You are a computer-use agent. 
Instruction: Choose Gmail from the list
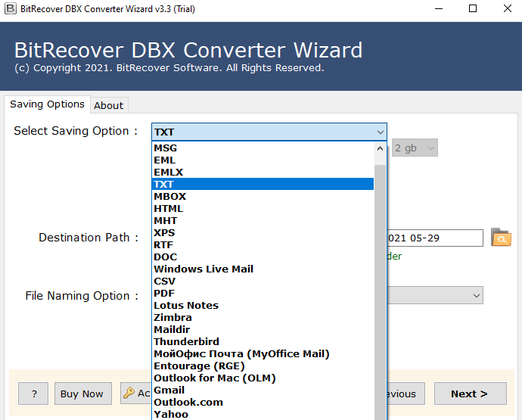coord(263,390)
